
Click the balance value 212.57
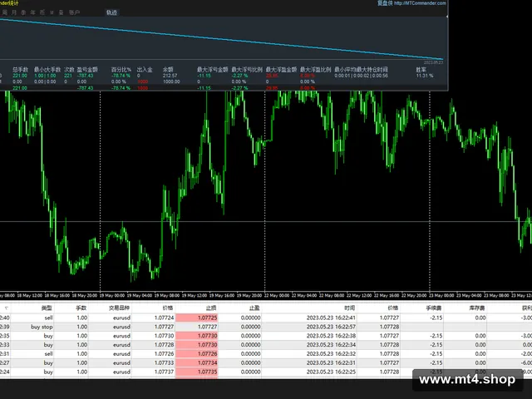(x=170, y=76)
